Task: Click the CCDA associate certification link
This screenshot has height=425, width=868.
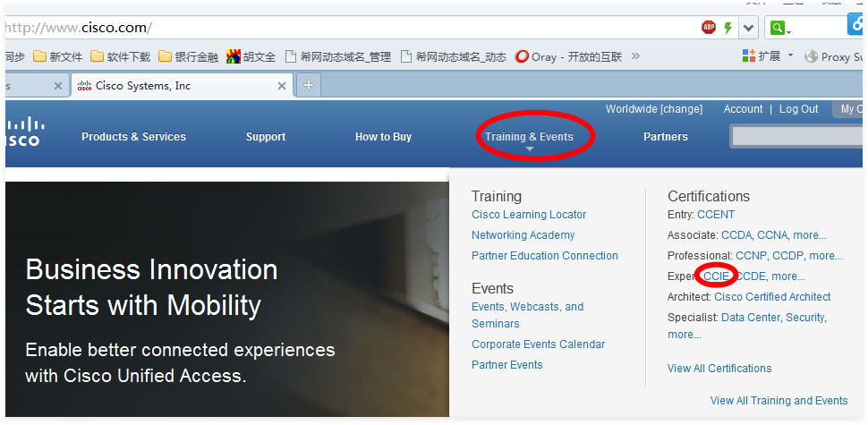Action: pyautogui.click(x=736, y=235)
